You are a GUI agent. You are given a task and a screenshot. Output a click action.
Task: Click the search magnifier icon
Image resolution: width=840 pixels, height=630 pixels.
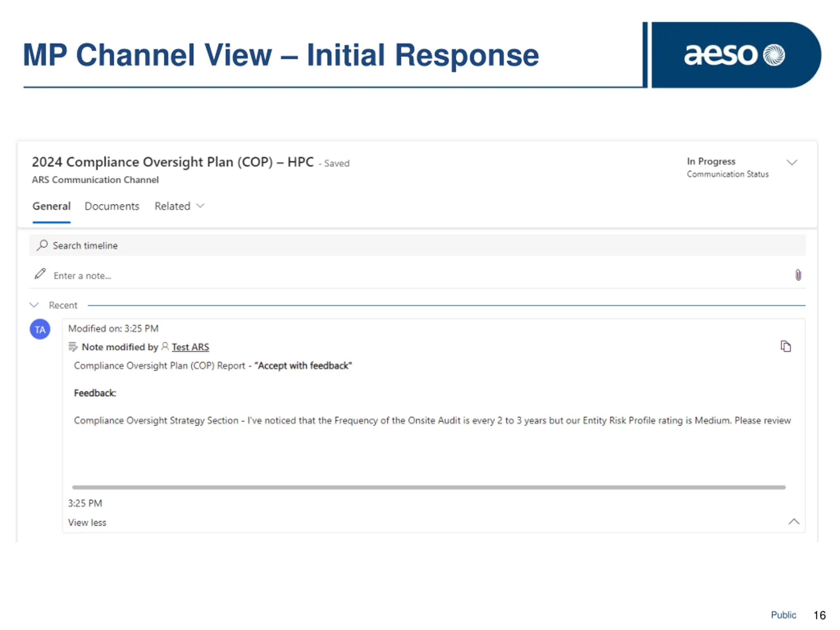42,245
